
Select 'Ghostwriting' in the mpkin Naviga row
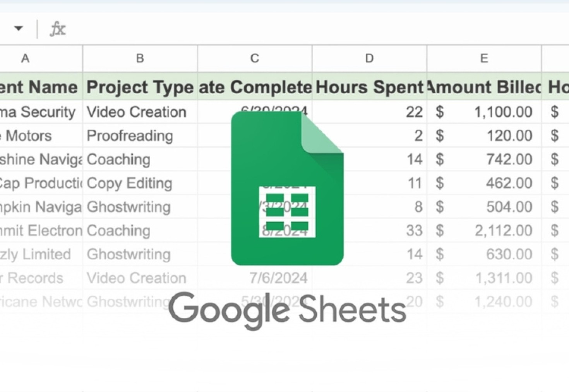[140, 207]
